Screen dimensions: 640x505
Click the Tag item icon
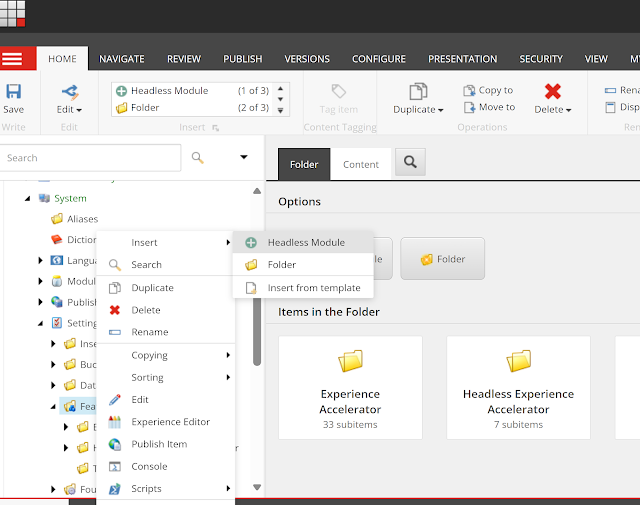coord(339,91)
